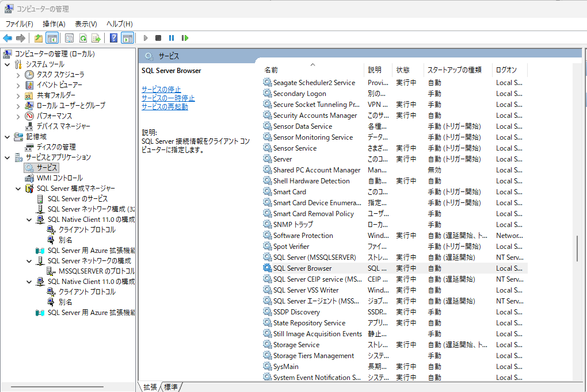587x392 pixels.
Task: Collapse the システム ツール tree node
Action: pyautogui.click(x=7, y=64)
